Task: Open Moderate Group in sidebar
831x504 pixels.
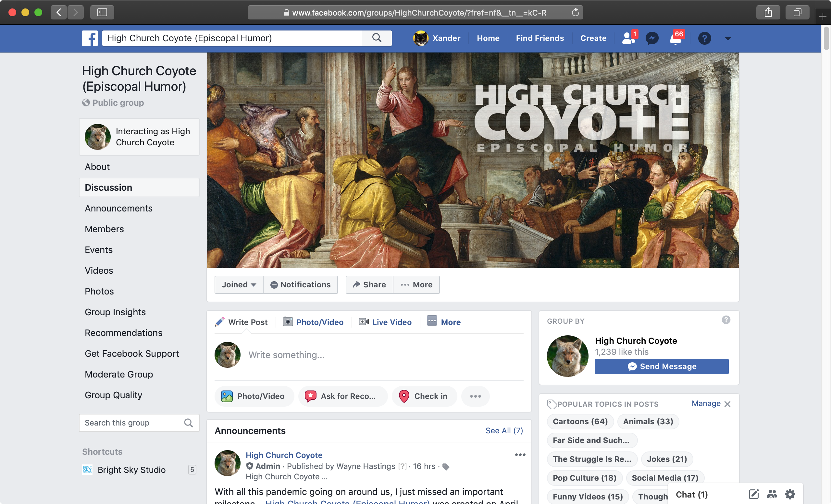Action: coord(119,374)
